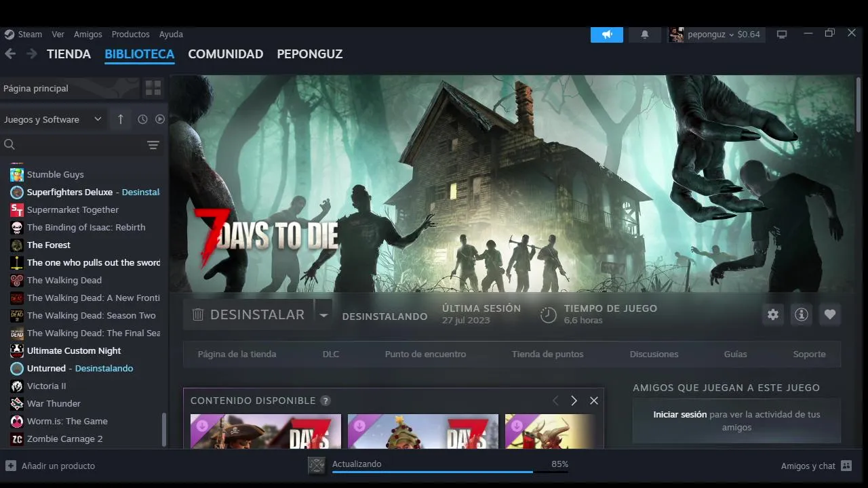
Task: Show game info icon
Action: (x=802, y=314)
